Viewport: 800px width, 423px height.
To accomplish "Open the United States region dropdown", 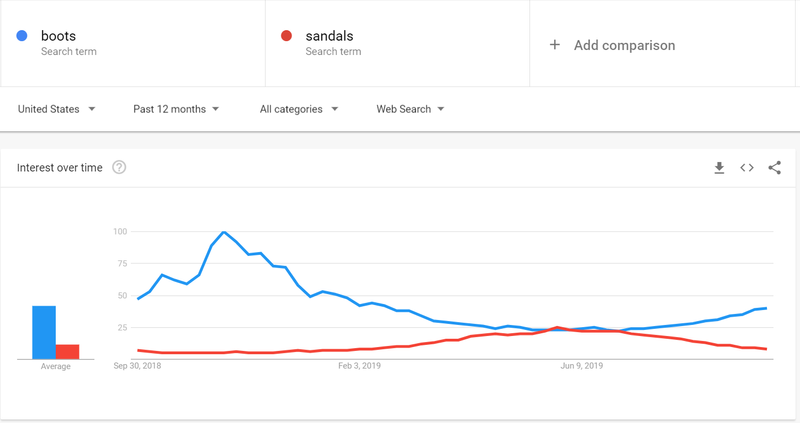I will point(57,109).
